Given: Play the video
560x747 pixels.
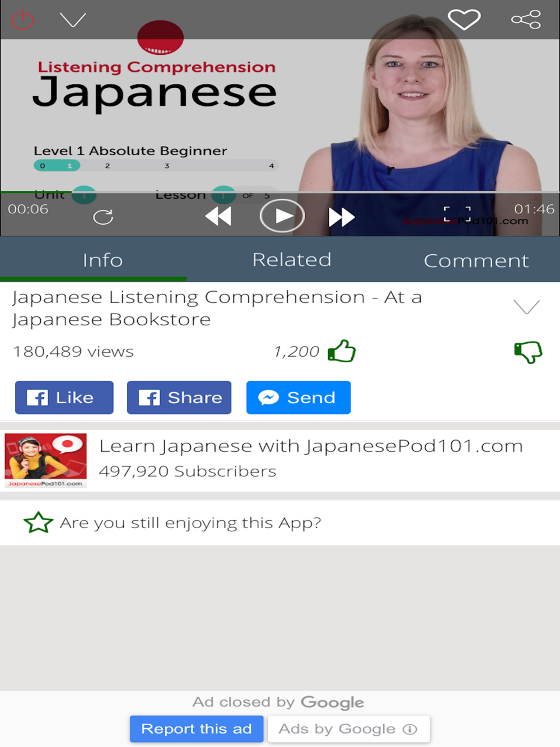Looking at the screenshot, I should [282, 216].
